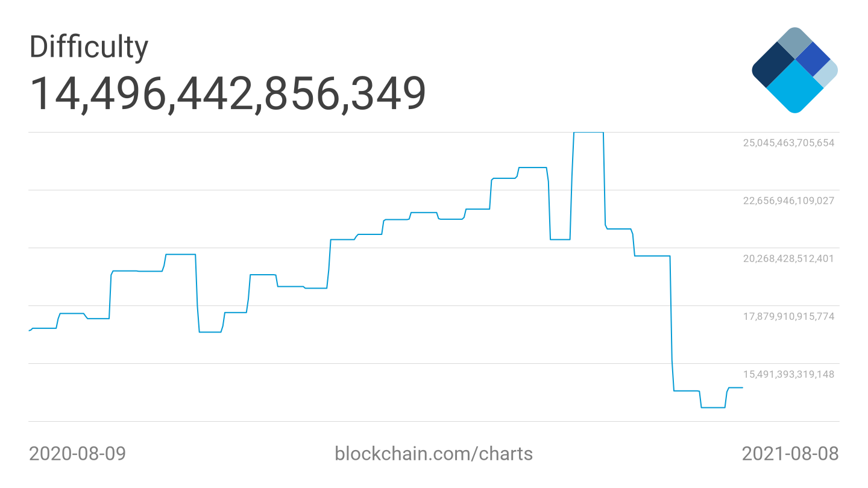Select the 20,268,428,512,401 axis label
The height and width of the screenshot is (488, 868).
[x=788, y=258]
